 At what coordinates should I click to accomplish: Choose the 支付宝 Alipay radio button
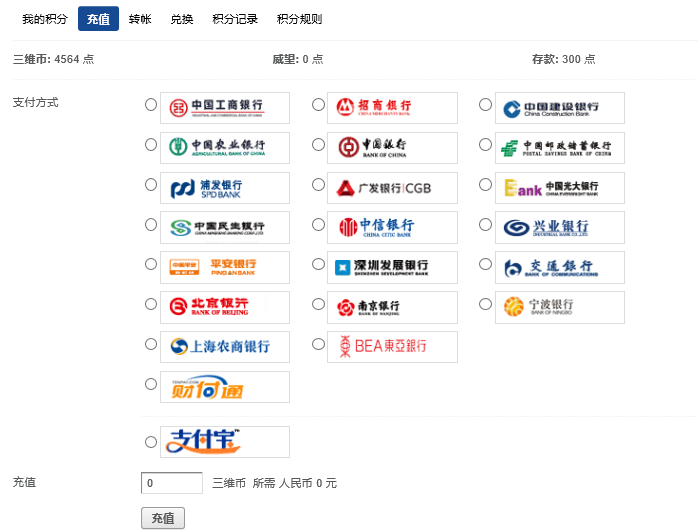[x=151, y=442]
